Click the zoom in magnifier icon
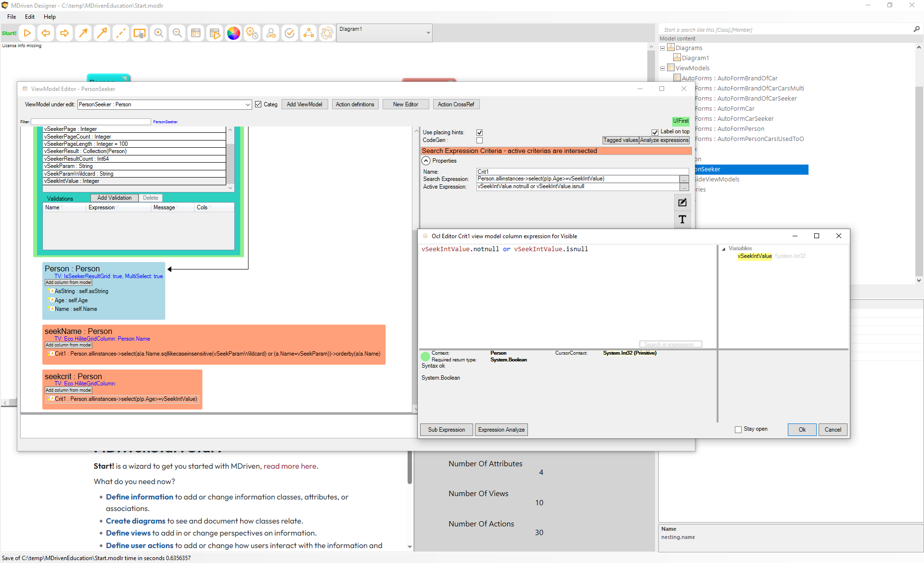 [158, 33]
